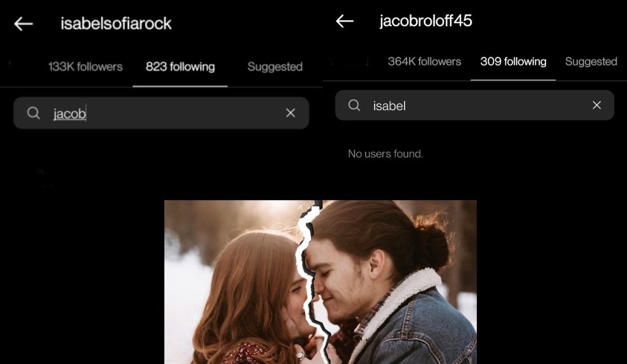Click the jacobroloff45 username header

click(x=426, y=21)
